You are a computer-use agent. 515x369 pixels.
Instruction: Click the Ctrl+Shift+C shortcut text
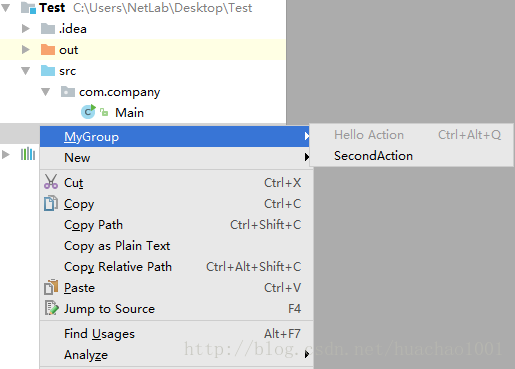click(266, 225)
